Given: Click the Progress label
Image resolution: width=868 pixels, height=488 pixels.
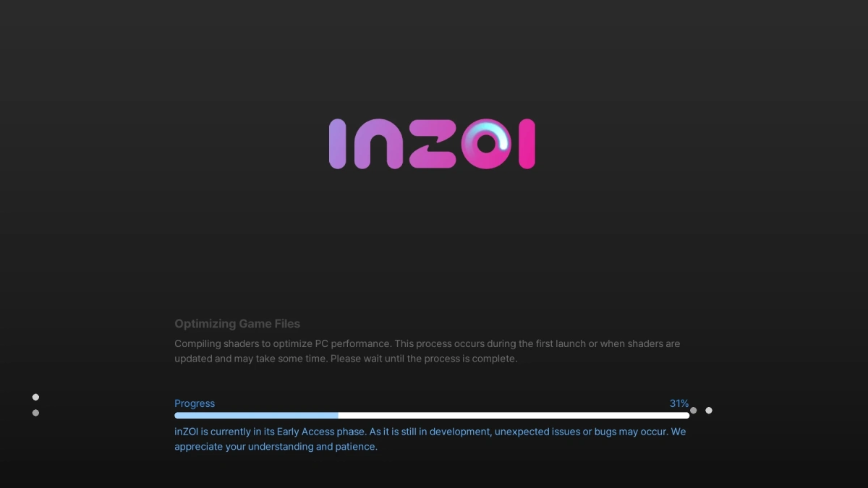Looking at the screenshot, I should coord(195,403).
